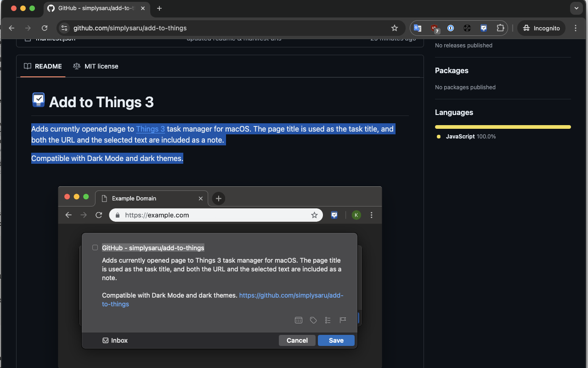This screenshot has width=588, height=368.
Task: Click the 1Password extension icon
Action: tap(451, 28)
